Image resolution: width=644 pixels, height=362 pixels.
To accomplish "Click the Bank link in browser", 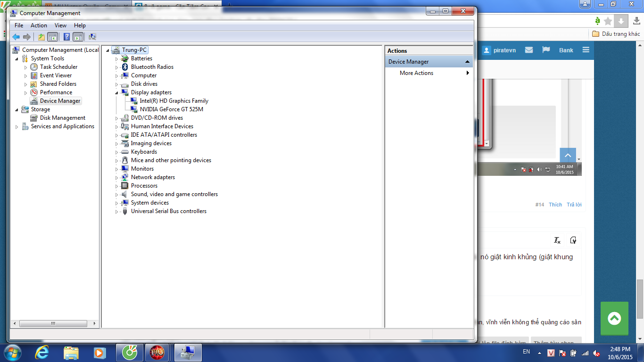I will point(566,50).
